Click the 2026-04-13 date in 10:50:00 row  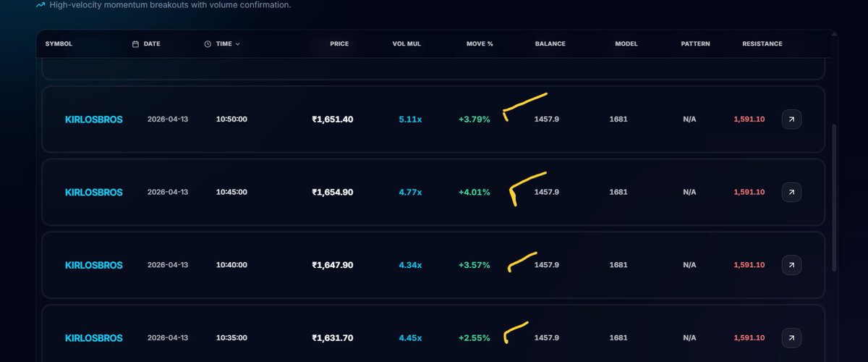pyautogui.click(x=168, y=119)
